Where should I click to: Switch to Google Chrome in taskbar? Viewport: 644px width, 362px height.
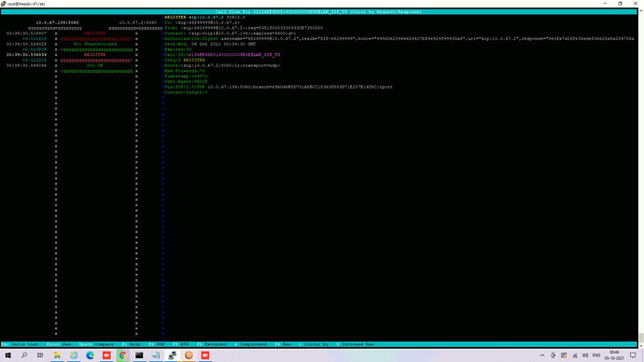coord(123,355)
